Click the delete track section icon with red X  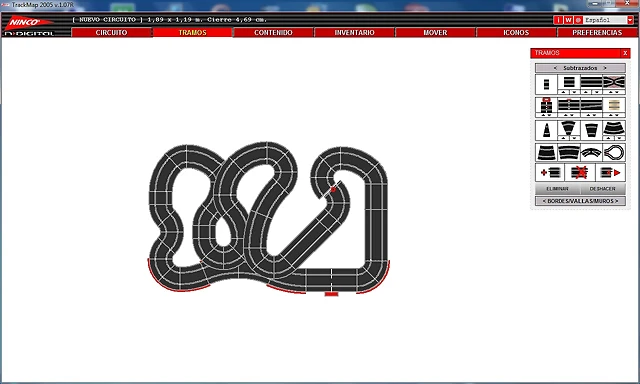point(580,173)
